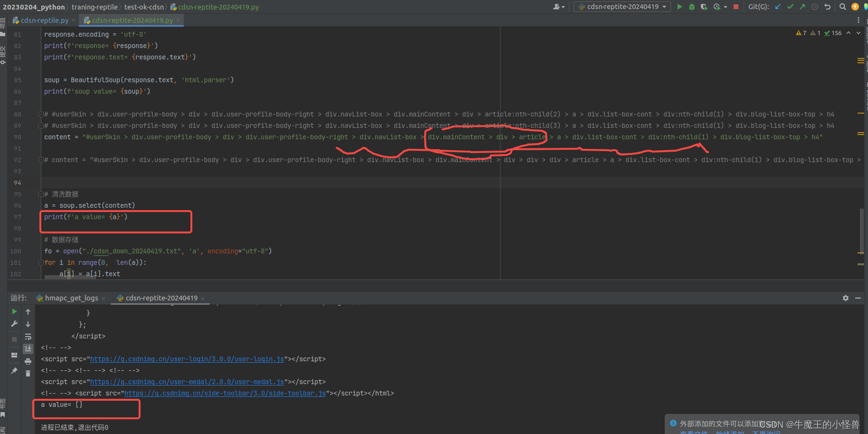The height and width of the screenshot is (434, 868).
Task: Open the editor tabs more-options kebab menu
Action: [859, 20]
